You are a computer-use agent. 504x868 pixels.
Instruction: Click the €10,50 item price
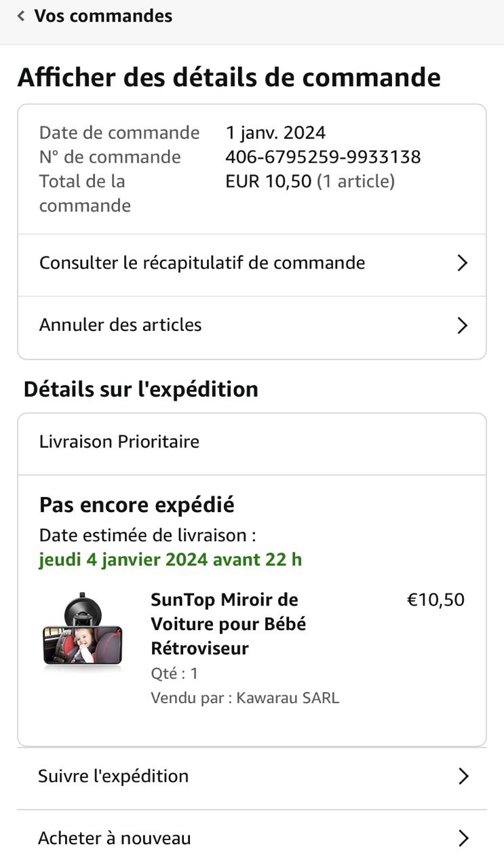click(x=435, y=600)
